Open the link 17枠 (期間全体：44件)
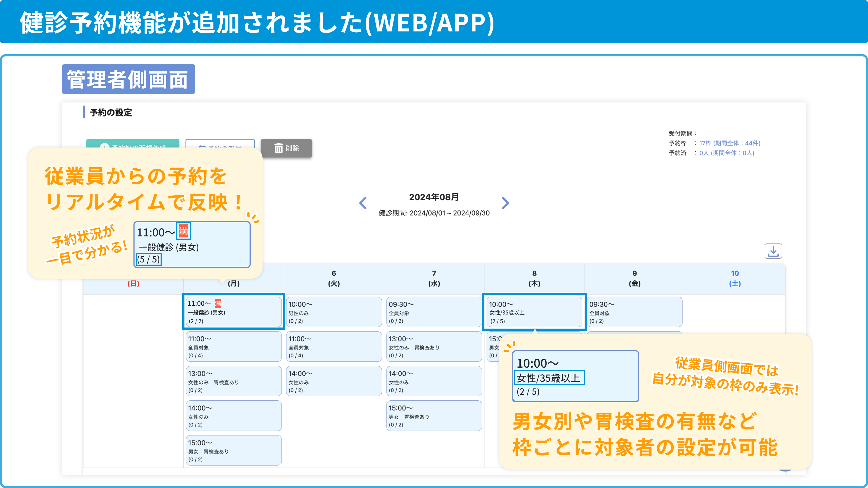 [729, 143]
